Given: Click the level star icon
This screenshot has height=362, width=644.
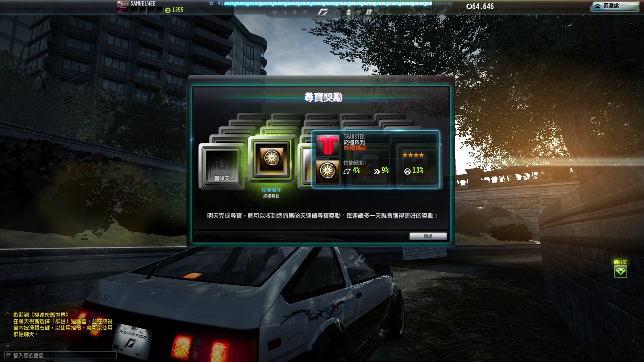Looking at the screenshot, I should coord(211,3).
